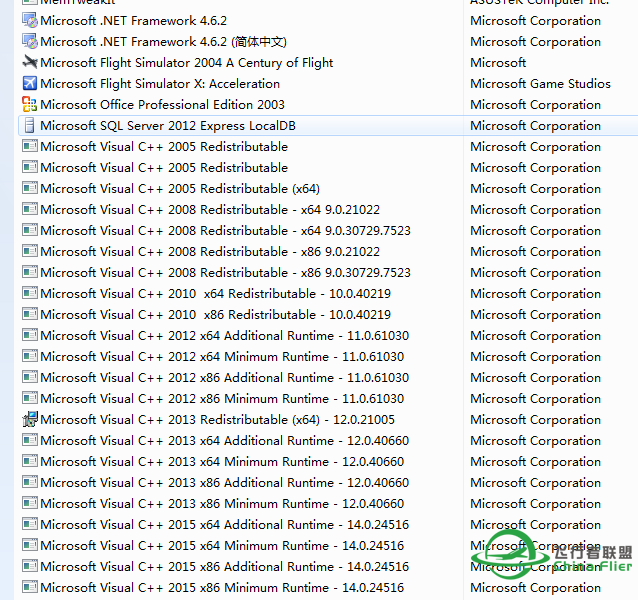Select Visual C++ 2013 x64 Minimum Runtime name

pyautogui.click(x=222, y=462)
